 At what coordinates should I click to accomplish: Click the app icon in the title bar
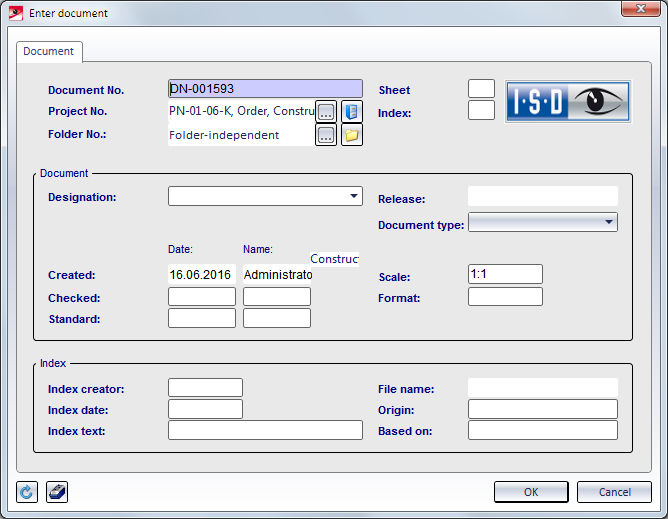pos(16,13)
